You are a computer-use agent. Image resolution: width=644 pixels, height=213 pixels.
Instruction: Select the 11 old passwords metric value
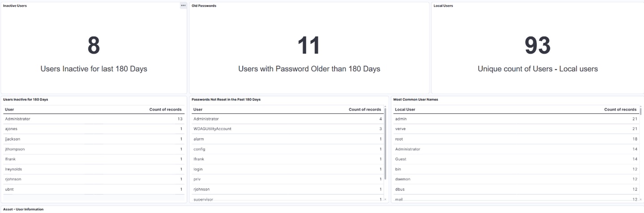pos(309,46)
